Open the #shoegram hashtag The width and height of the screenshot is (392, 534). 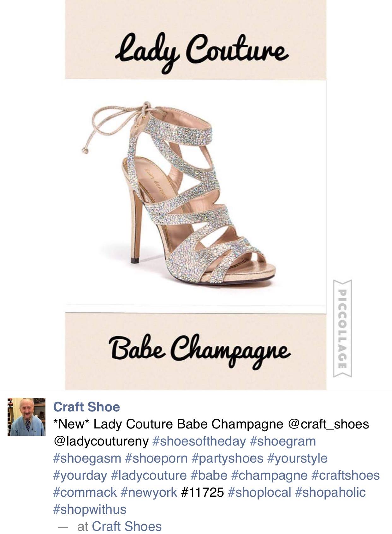[283, 441]
